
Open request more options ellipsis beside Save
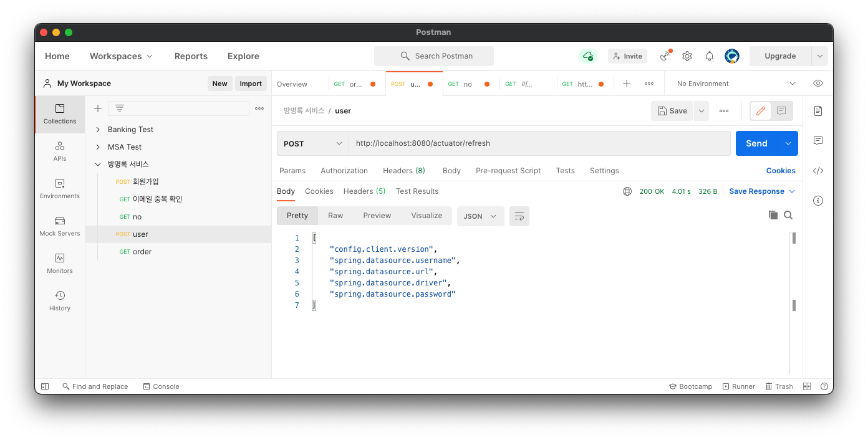[x=724, y=111]
